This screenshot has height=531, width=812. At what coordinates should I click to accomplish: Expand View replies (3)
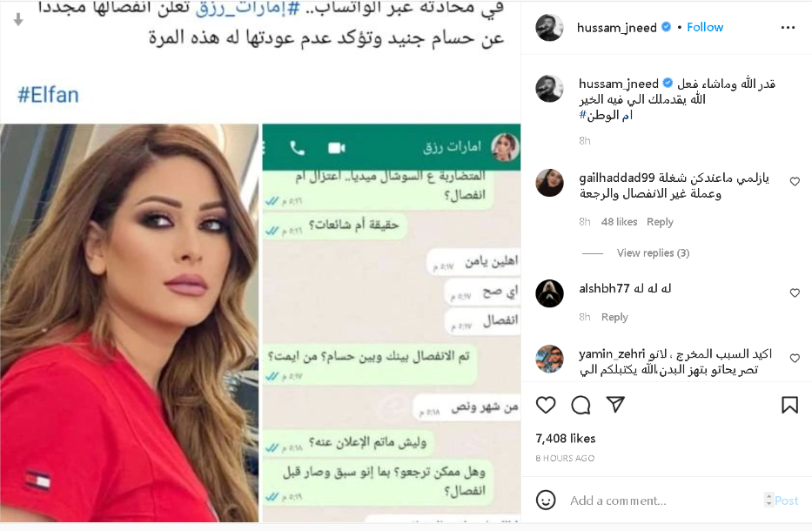point(653,252)
